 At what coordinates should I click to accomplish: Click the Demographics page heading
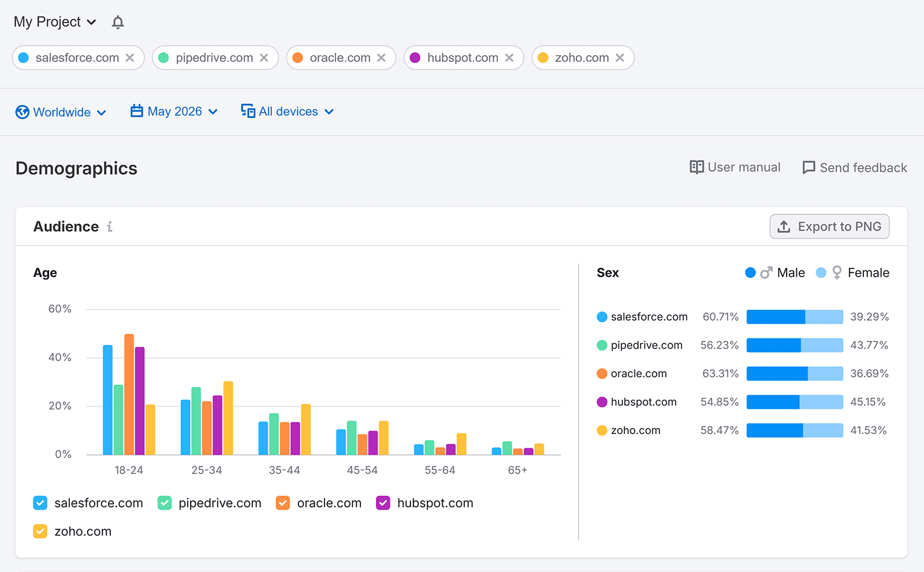[x=76, y=168]
